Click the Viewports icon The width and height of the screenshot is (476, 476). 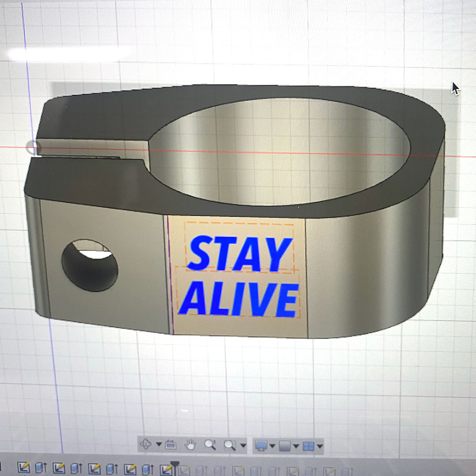pos(309,445)
